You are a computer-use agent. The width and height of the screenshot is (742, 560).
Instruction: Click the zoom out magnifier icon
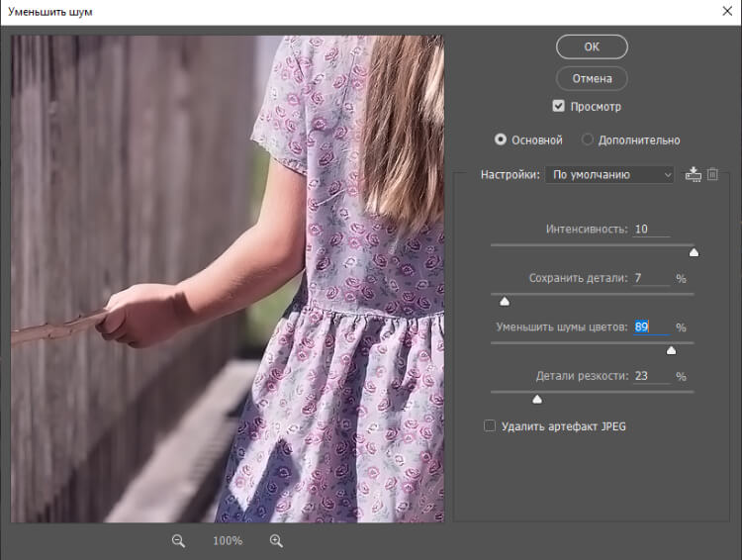(x=179, y=541)
